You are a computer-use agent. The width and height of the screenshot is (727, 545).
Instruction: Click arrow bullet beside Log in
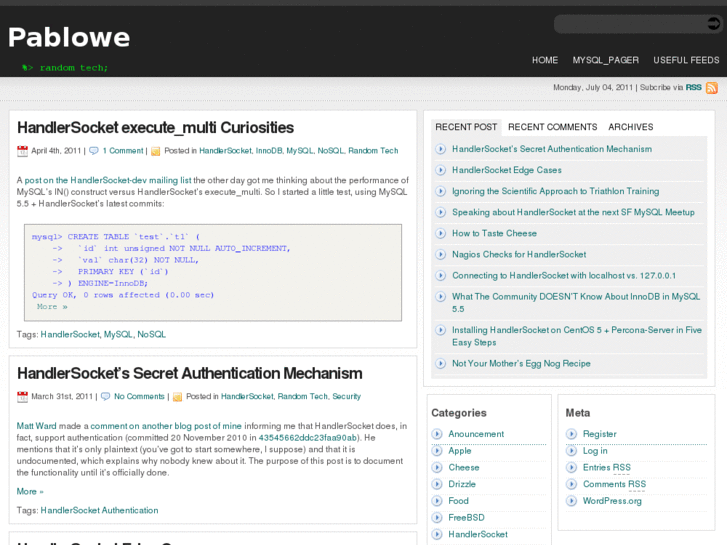pyautogui.click(x=571, y=451)
